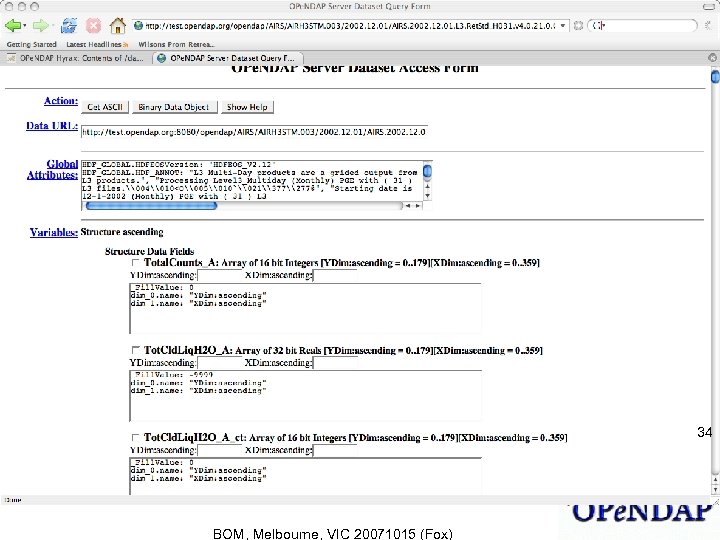
Task: Check the TotCldLiqH2O_A_ct variable checkbox
Action: click(135, 437)
